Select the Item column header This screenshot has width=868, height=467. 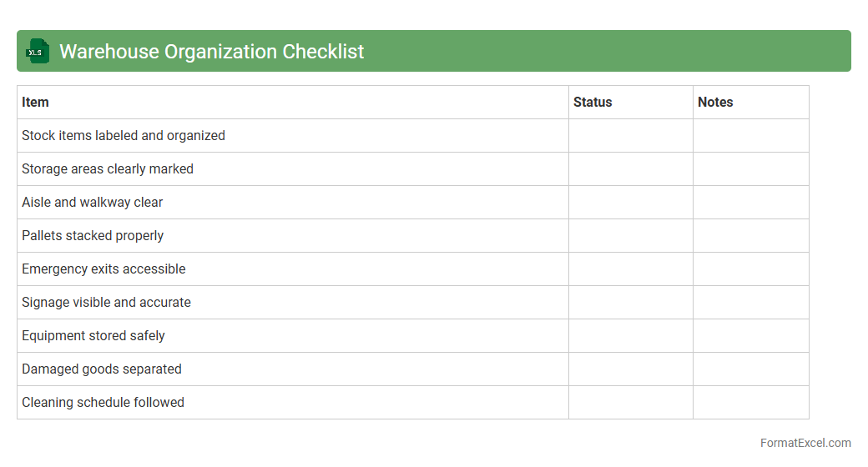(x=35, y=102)
